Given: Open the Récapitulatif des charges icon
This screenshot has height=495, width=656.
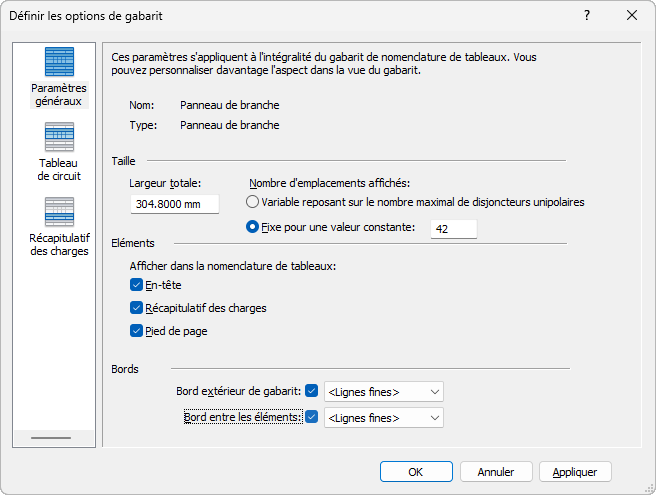Looking at the screenshot, I should [x=59, y=213].
